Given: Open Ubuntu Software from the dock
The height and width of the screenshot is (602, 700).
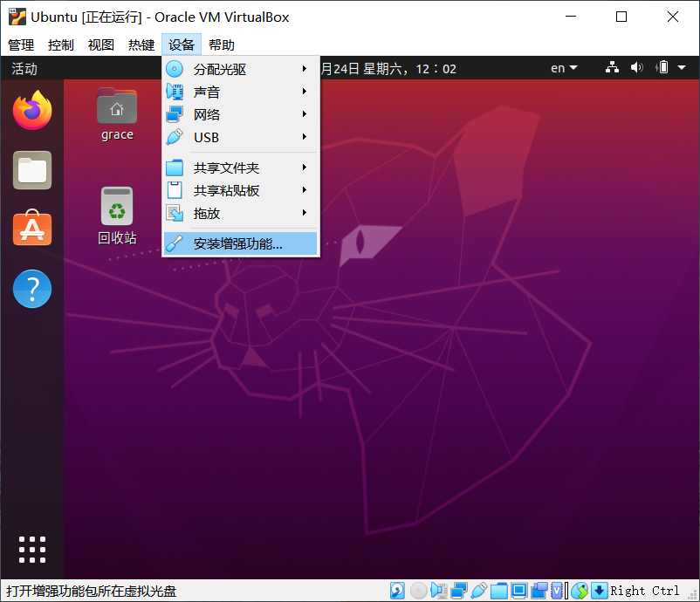Looking at the screenshot, I should point(32,229).
